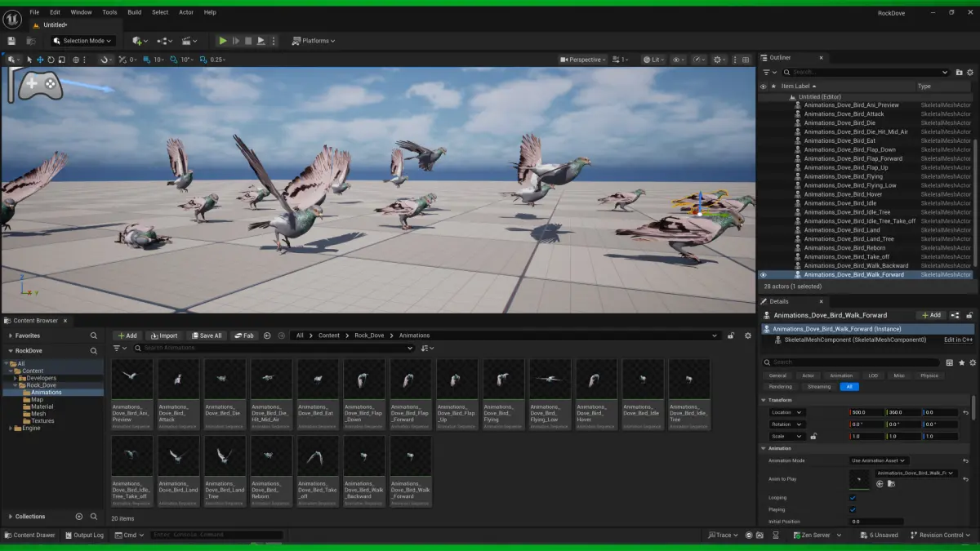Toggle grid location snapping
This screenshot has width=980, height=551.
click(148, 60)
